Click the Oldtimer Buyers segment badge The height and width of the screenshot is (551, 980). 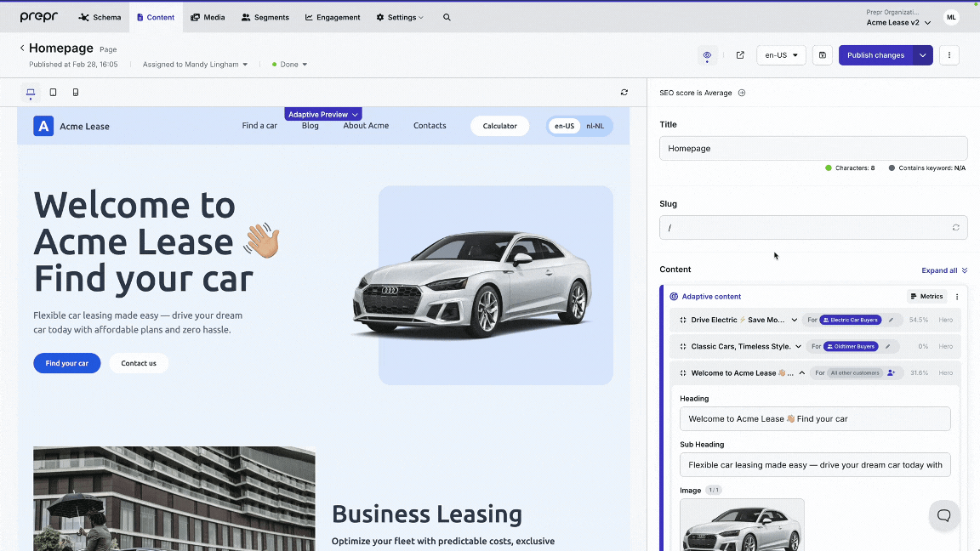[851, 346]
